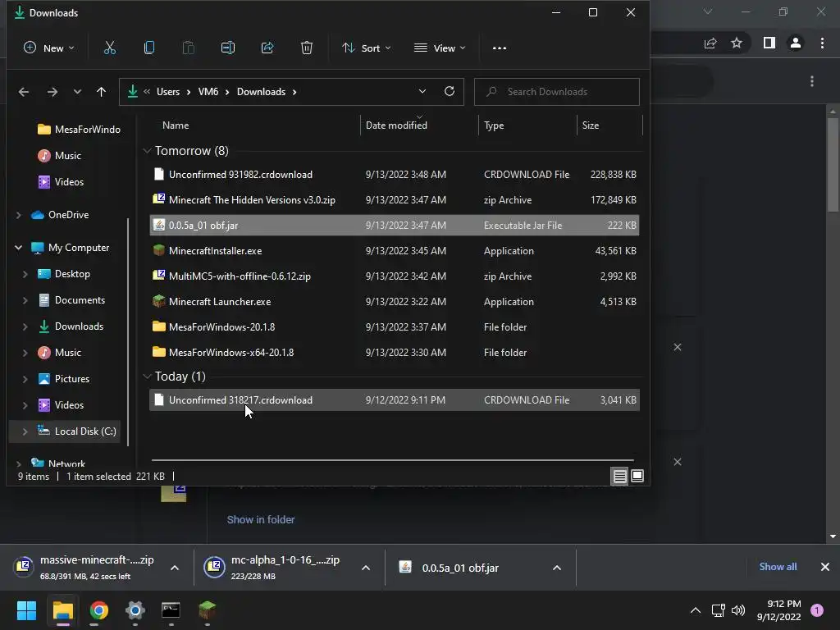Switch to details view layout icon
This screenshot has width=840, height=630.
(620, 476)
